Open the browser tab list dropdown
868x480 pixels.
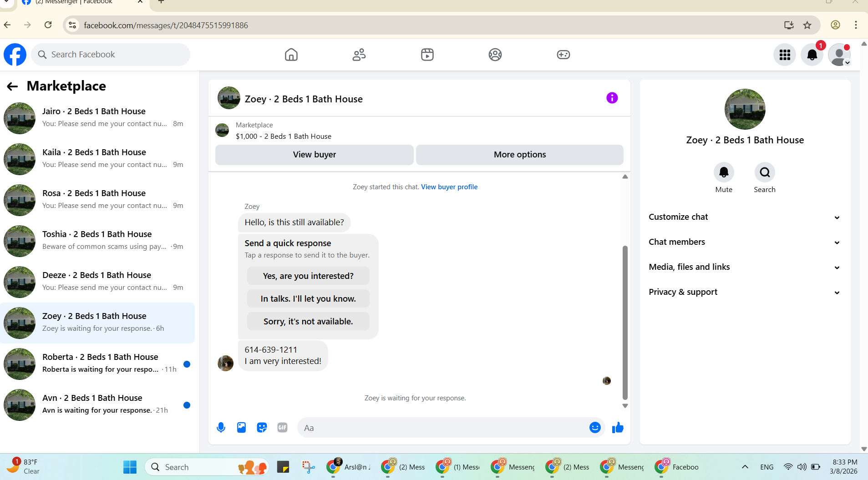6,2
